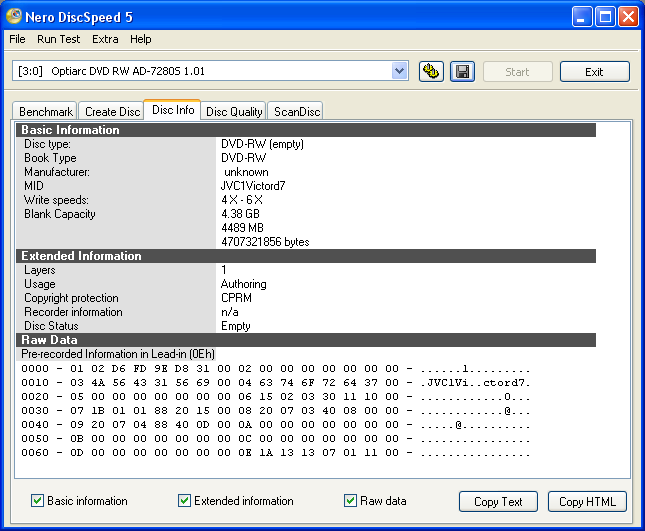Open the Help menu

(x=141, y=39)
